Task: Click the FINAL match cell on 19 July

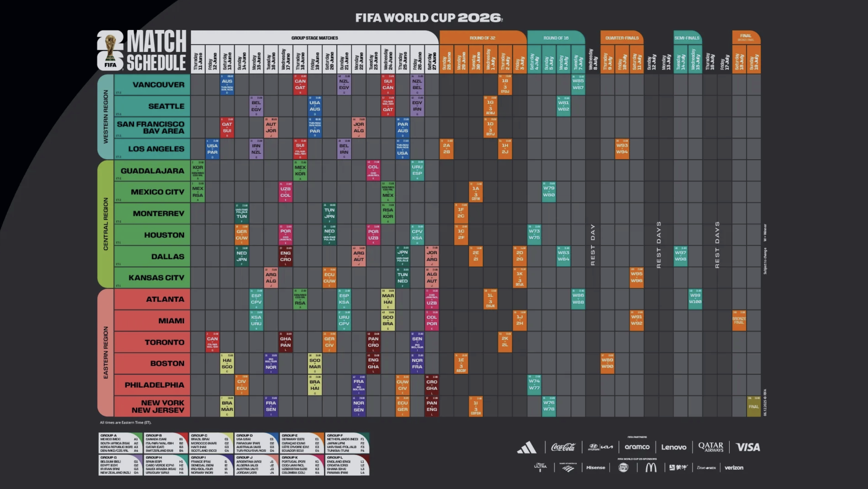Action: pos(753,406)
